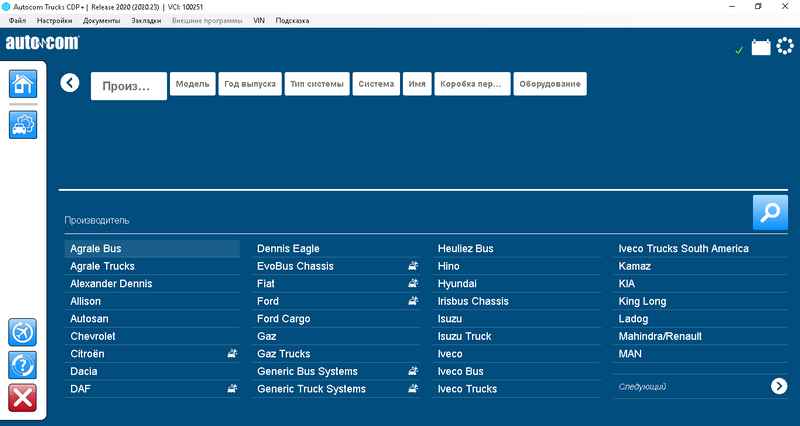Click vehicle icon beside Generic Truck Systems
This screenshot has height=426, width=800.
pyautogui.click(x=413, y=388)
